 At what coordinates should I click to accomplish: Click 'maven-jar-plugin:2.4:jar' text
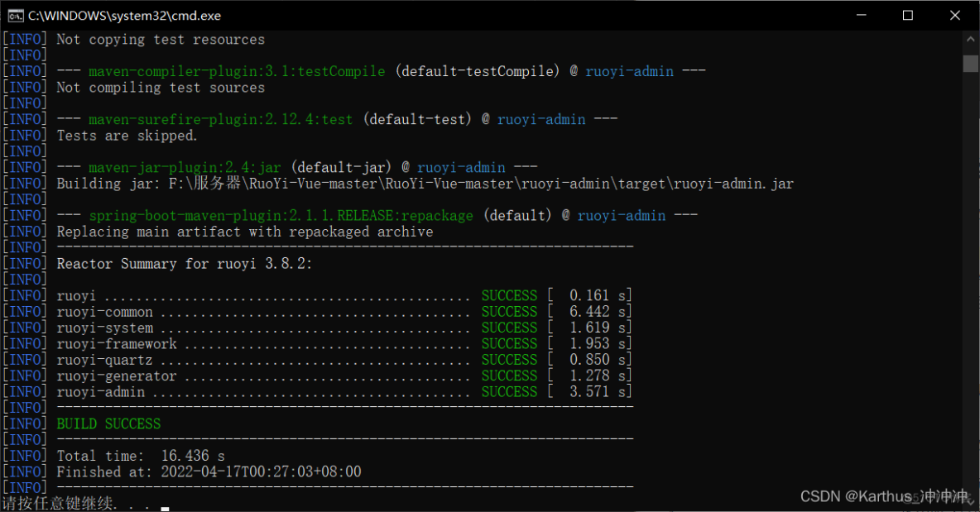point(185,167)
